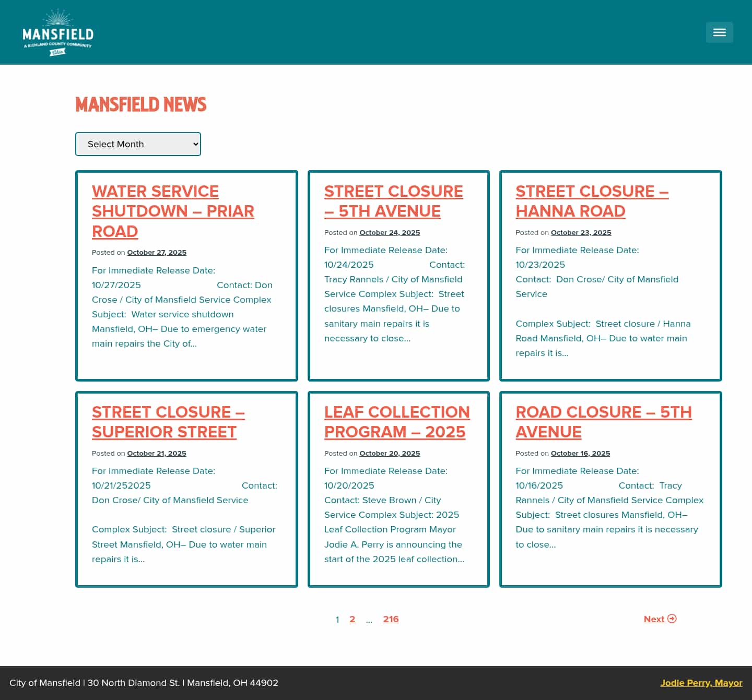Open the Road Closure 5th Avenue article
Screen dimensions: 752x700
(604, 422)
